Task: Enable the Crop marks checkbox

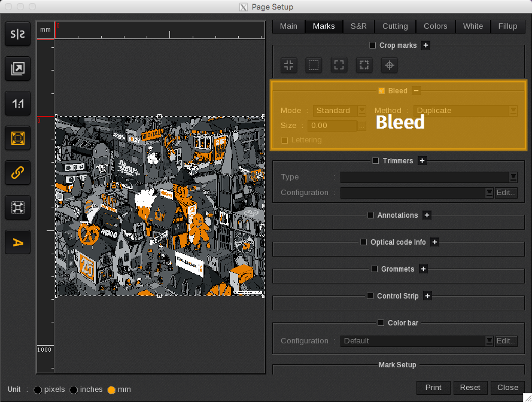Action: point(372,45)
